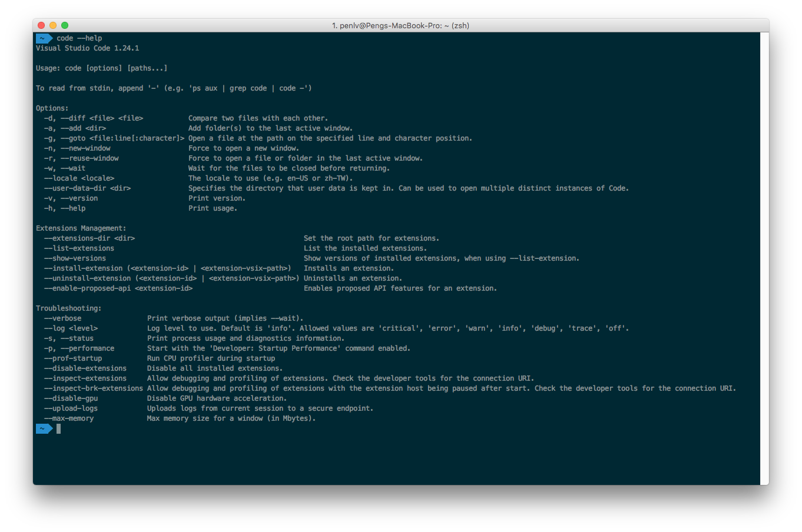Click the '--disable-extensions' option

[x=85, y=368]
